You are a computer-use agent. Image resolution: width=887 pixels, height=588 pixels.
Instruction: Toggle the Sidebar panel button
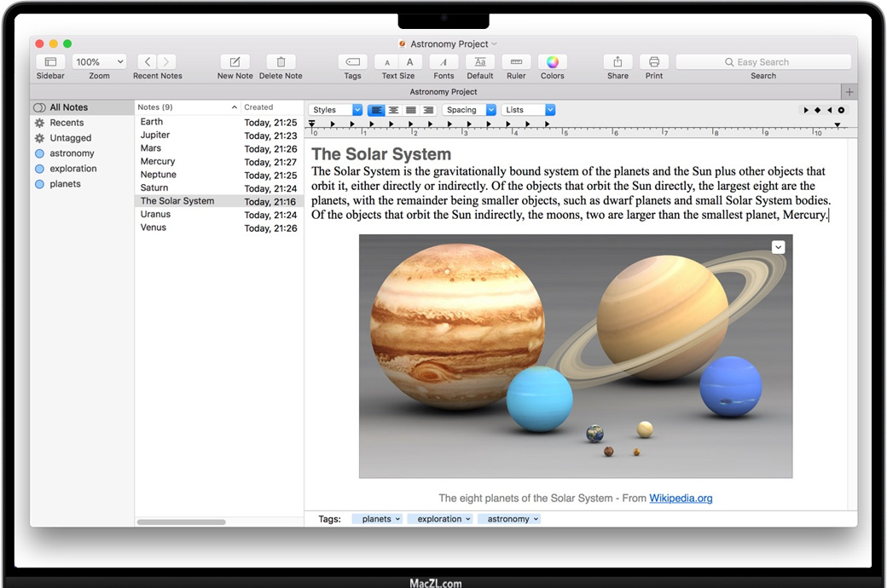pos(50,62)
